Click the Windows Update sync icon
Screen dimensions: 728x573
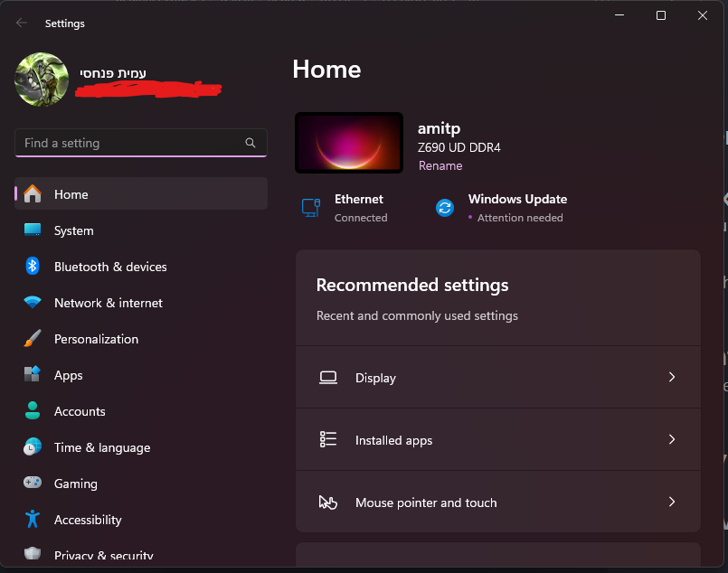(445, 208)
